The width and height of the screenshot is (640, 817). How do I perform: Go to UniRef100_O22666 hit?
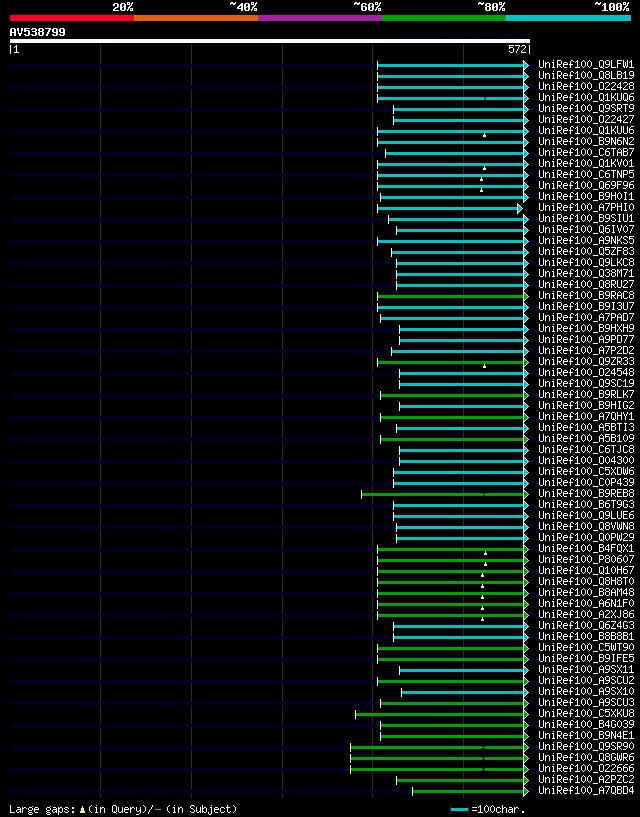pos(586,768)
